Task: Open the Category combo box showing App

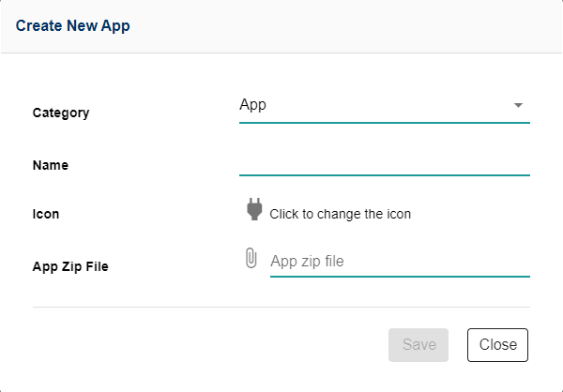Action: tap(375, 105)
